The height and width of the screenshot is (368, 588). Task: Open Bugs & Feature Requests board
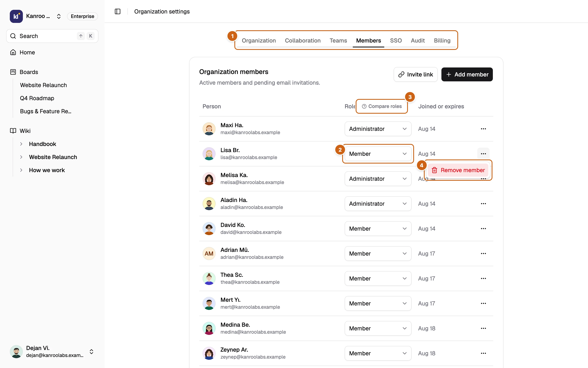(46, 111)
